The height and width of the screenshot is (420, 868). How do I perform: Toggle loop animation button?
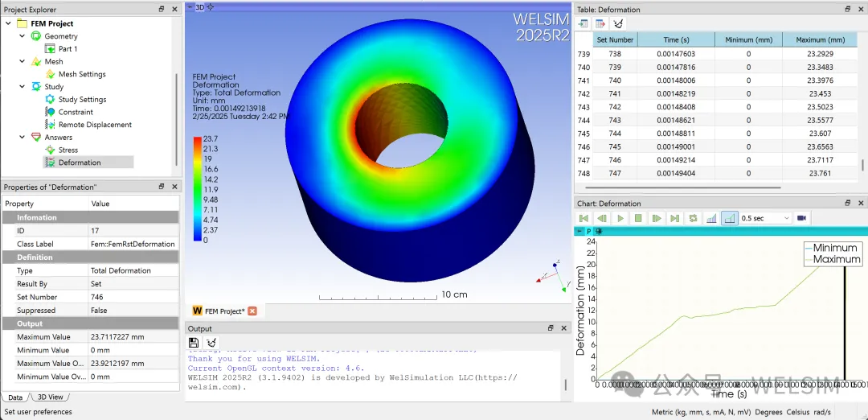point(693,218)
